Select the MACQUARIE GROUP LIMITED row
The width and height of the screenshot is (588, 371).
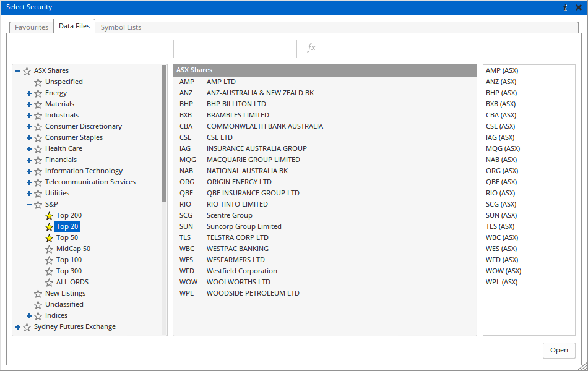tap(325, 160)
